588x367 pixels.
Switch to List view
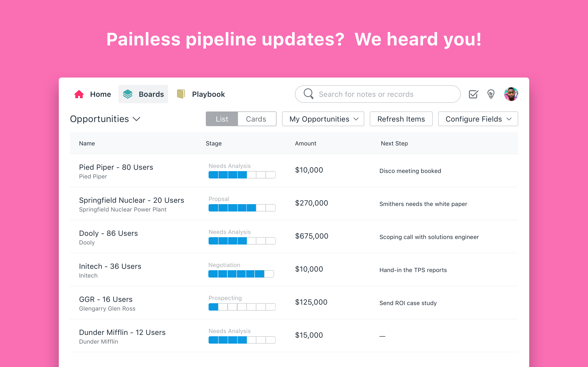(x=222, y=119)
